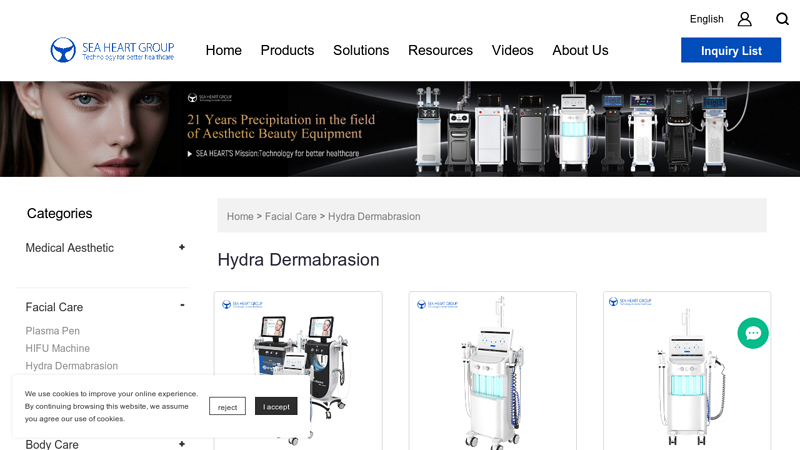
Task: Open the middle hydra machine product card
Action: (492, 371)
